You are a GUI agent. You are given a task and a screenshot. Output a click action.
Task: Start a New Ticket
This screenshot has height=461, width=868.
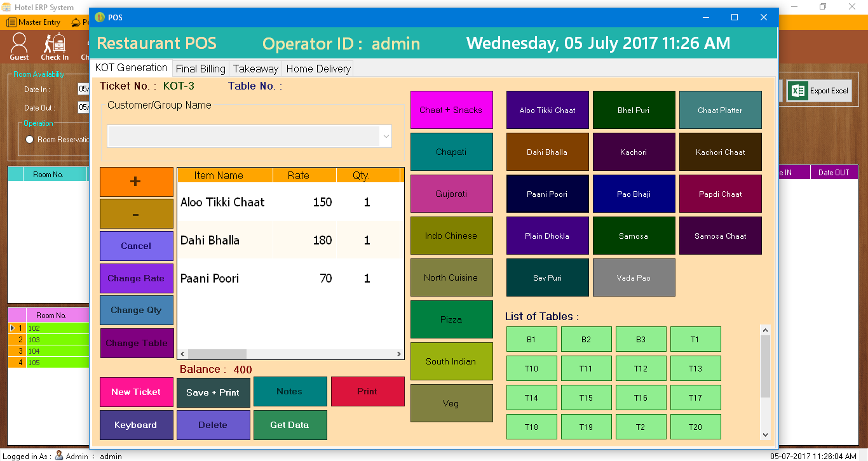pyautogui.click(x=137, y=392)
